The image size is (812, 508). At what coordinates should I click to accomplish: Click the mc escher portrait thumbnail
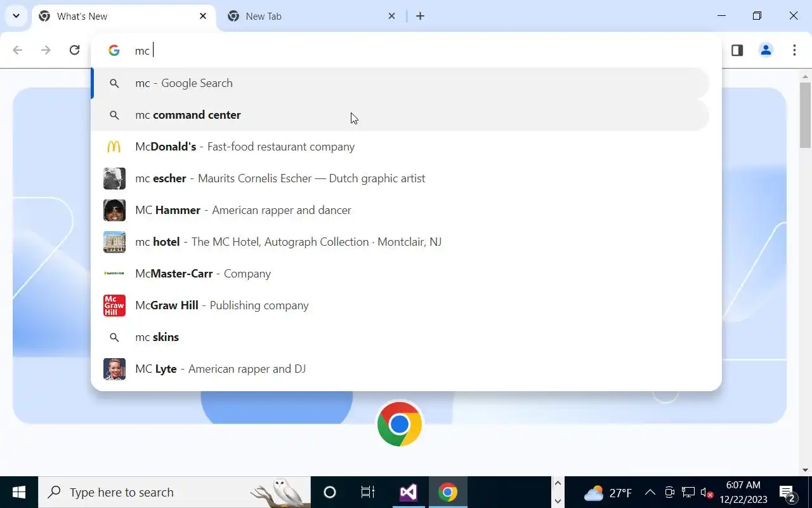click(x=114, y=178)
